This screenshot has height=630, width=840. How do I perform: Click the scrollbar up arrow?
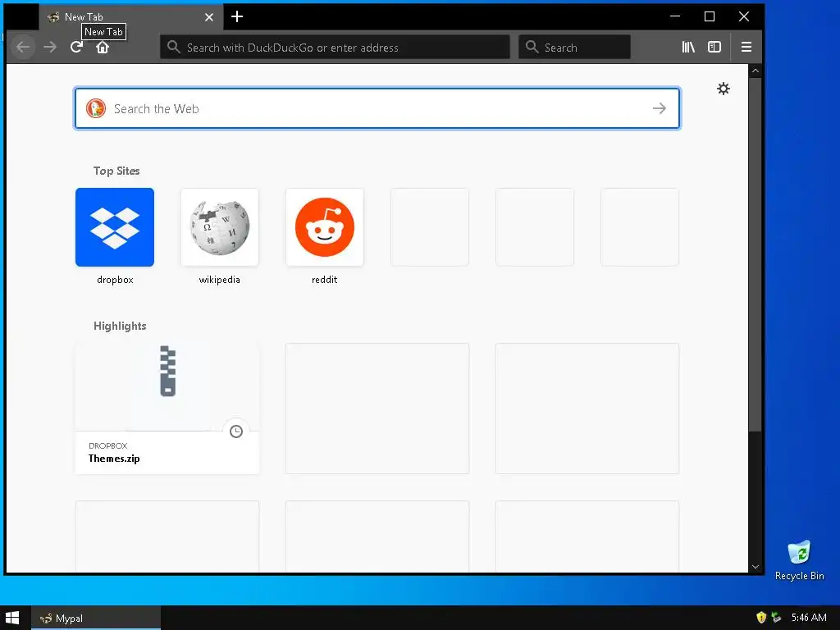click(x=756, y=71)
